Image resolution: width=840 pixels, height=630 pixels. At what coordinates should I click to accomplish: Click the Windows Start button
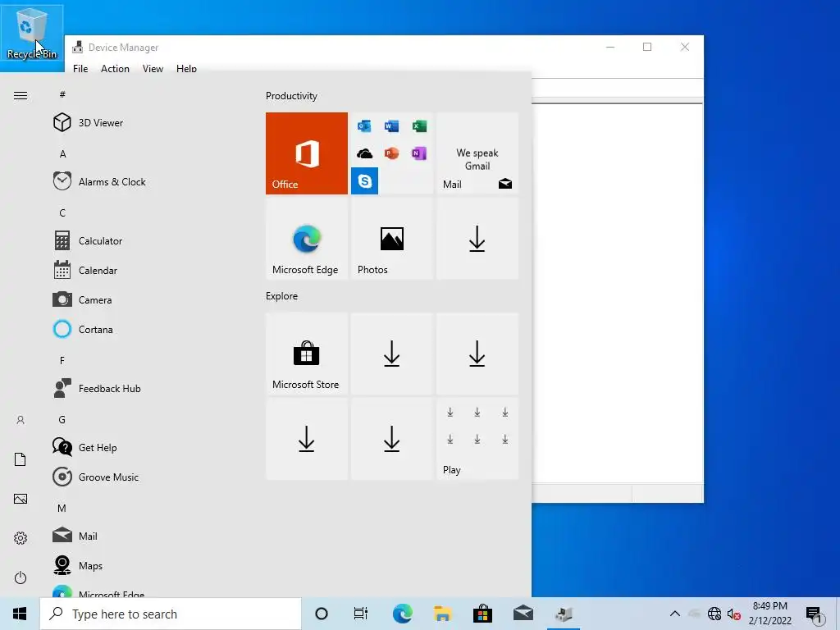click(x=20, y=614)
